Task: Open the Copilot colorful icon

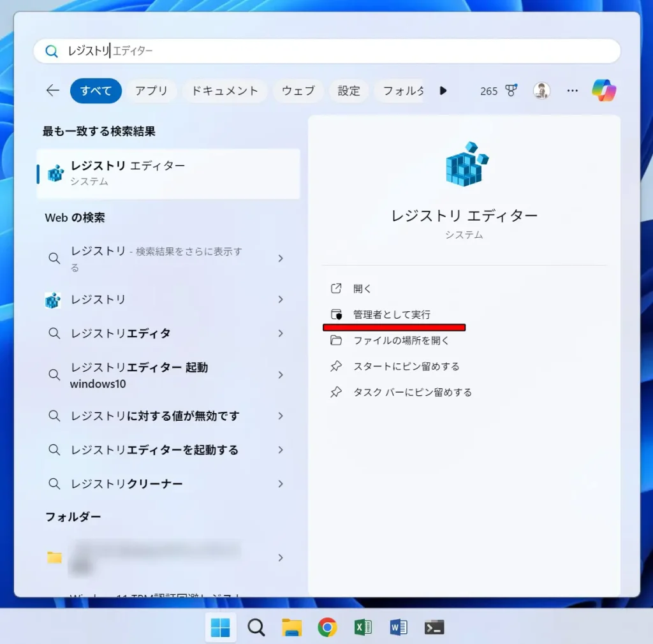Action: click(x=604, y=91)
